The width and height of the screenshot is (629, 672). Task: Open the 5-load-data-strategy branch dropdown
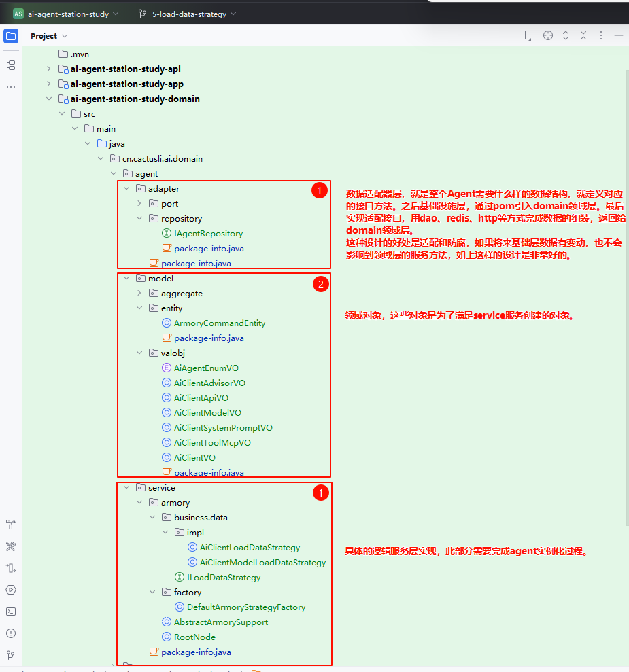(188, 14)
